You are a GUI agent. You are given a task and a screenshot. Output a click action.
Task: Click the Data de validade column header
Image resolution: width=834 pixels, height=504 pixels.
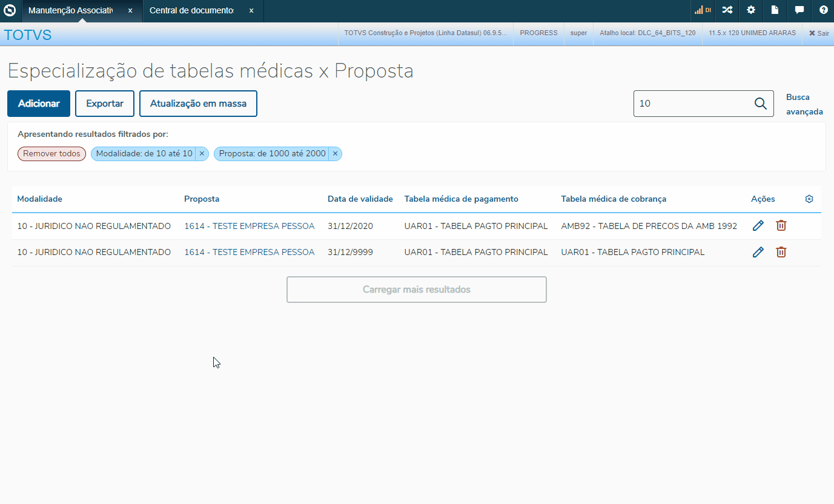click(x=360, y=199)
